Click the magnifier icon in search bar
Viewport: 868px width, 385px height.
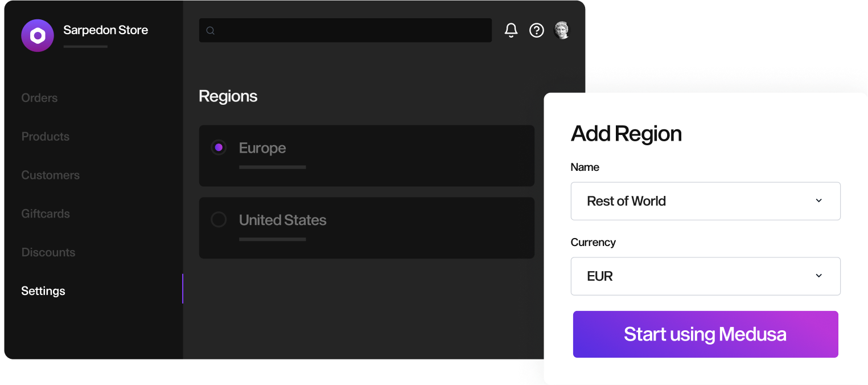coord(210,31)
